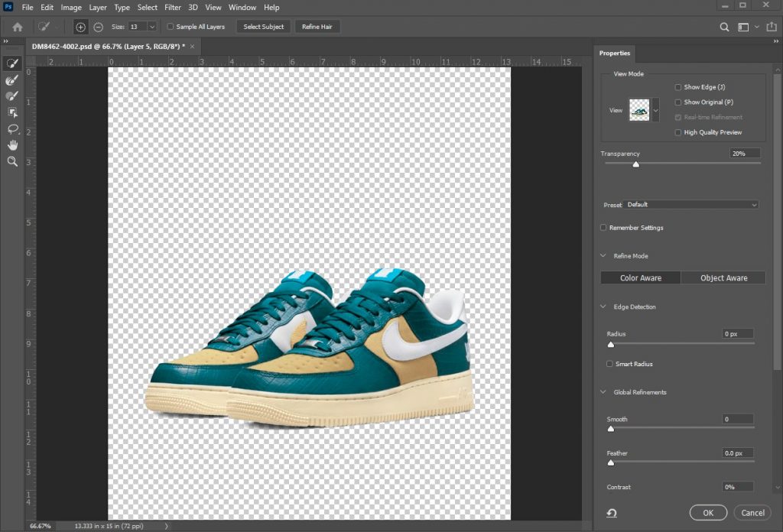Open the tool preset picker brush icon
This screenshot has height=532, width=783.
point(44,27)
